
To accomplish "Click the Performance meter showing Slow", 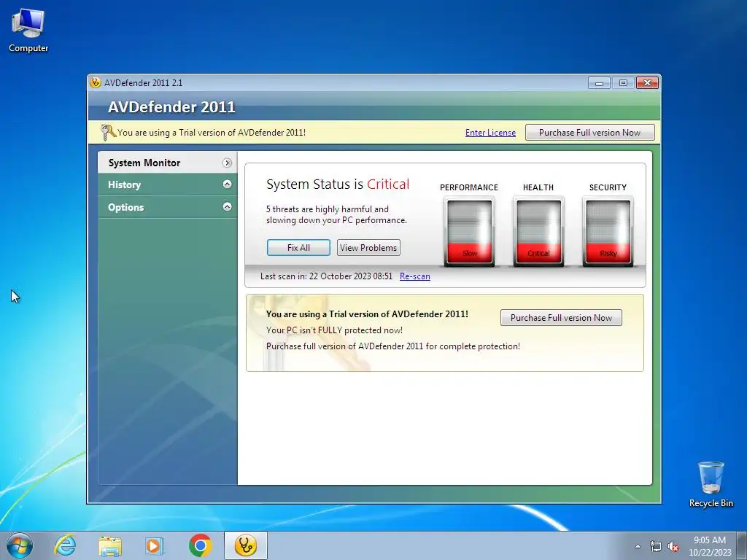I will click(x=469, y=232).
